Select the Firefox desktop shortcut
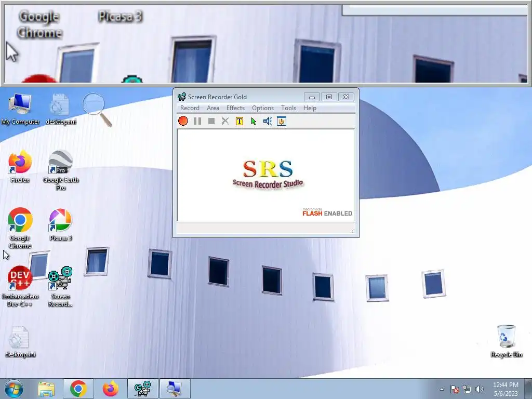The height and width of the screenshot is (399, 532). pos(20,167)
